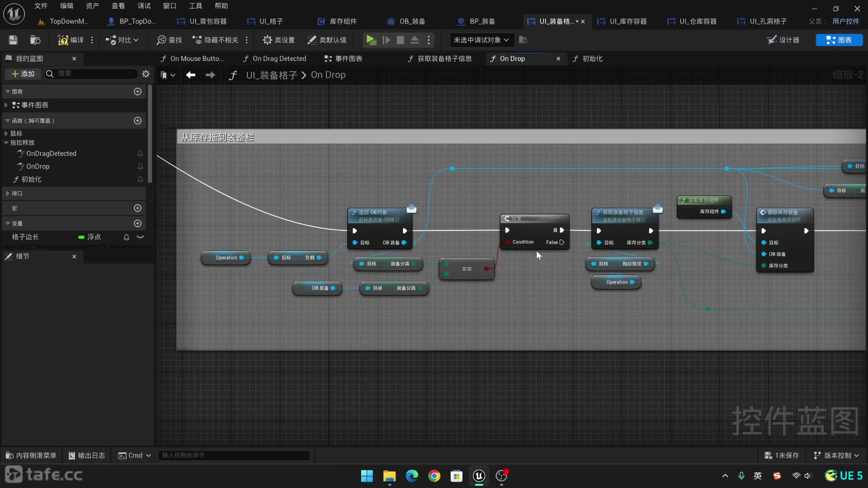Click the add variable/添加 plus icon

[x=138, y=223]
